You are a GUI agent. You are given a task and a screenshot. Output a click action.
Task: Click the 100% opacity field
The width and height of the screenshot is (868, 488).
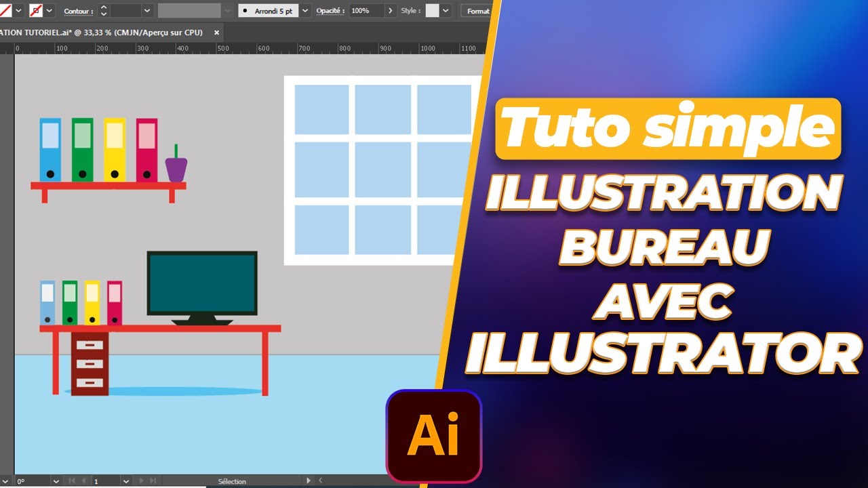(x=366, y=11)
